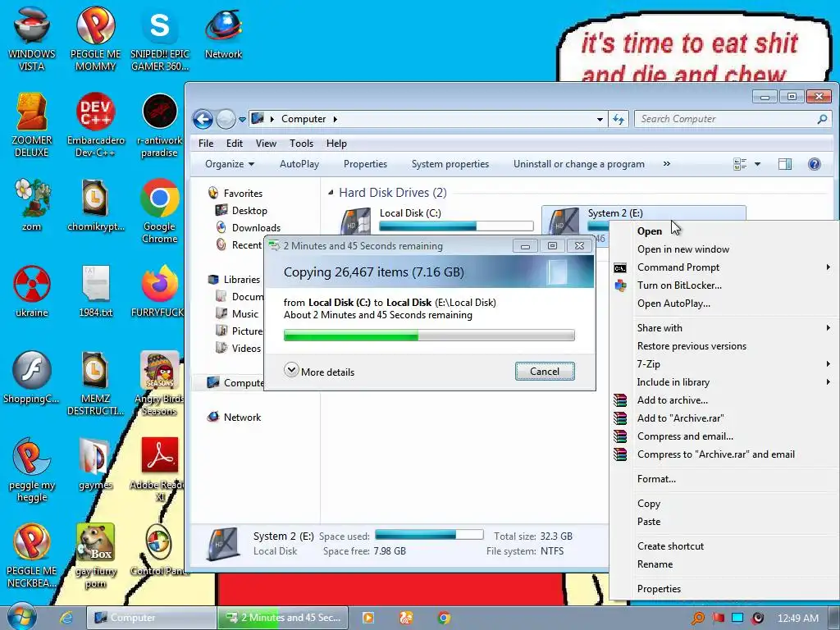Screen dimensions: 840x630
Task: Select the PEGGLE ME MOMMY desktop icon
Action: (x=95, y=39)
